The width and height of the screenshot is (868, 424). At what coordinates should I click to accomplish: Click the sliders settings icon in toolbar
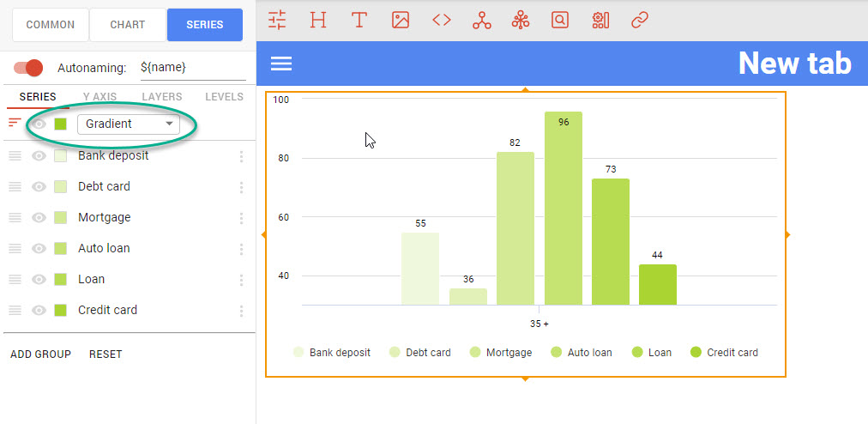click(x=277, y=20)
